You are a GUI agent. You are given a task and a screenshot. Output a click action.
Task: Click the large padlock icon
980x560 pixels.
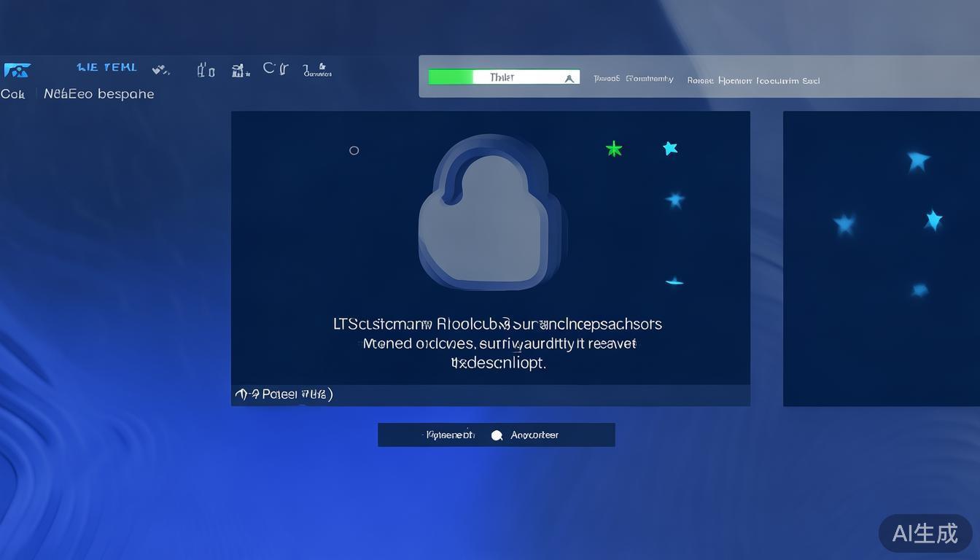pos(490,211)
